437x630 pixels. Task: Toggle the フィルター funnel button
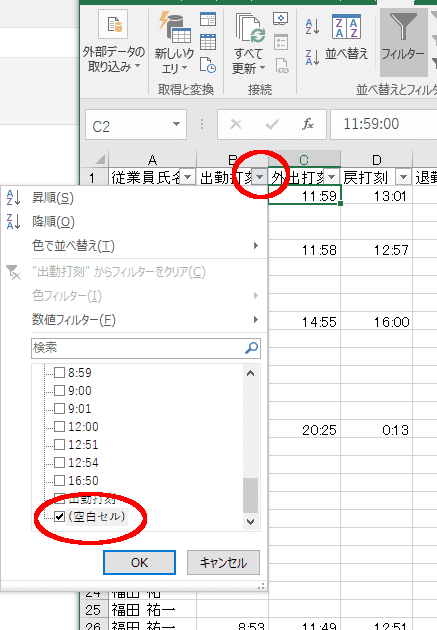click(x=403, y=42)
